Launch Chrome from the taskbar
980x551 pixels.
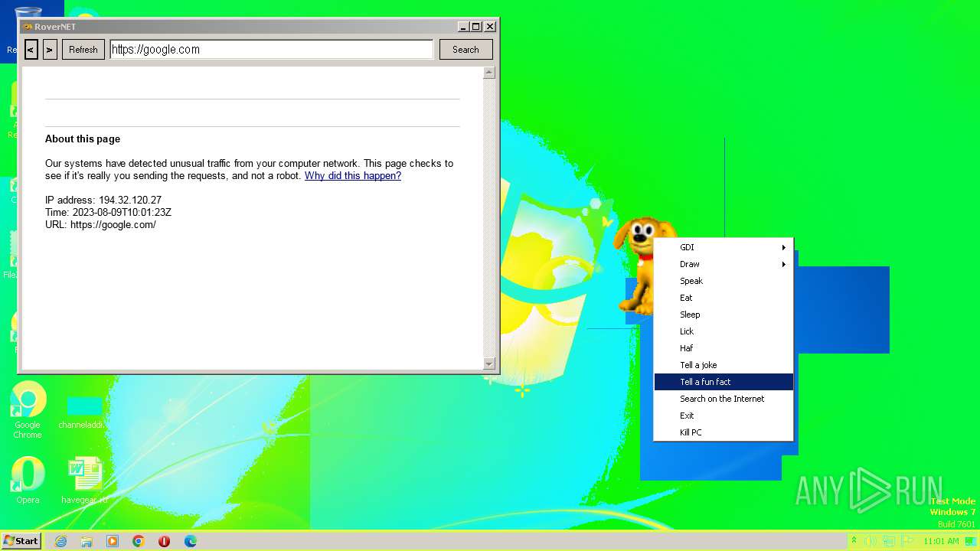(x=139, y=541)
